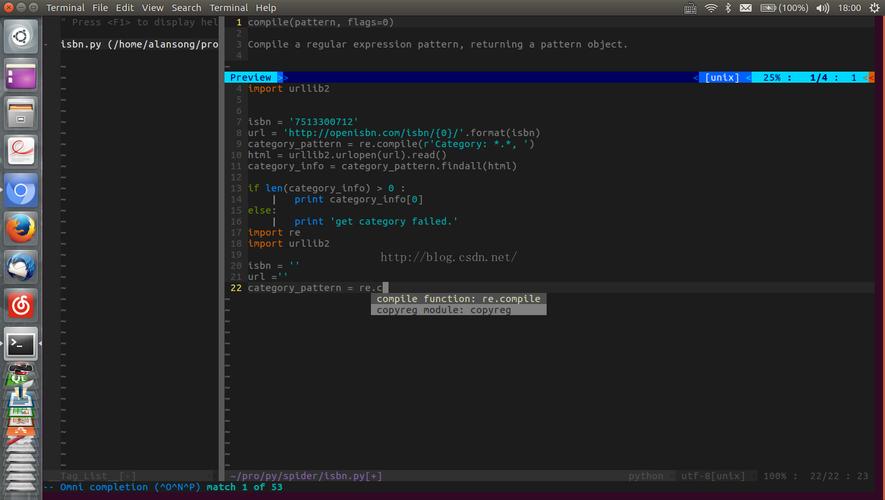Click 'import urllib2' on line 18
Viewport: 885px width, 500px height.
coord(288,243)
